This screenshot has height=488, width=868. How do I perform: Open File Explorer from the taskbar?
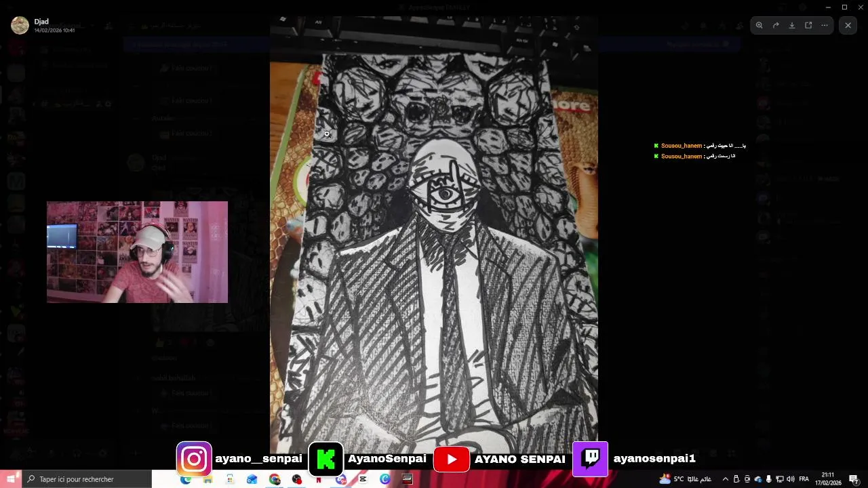208,479
